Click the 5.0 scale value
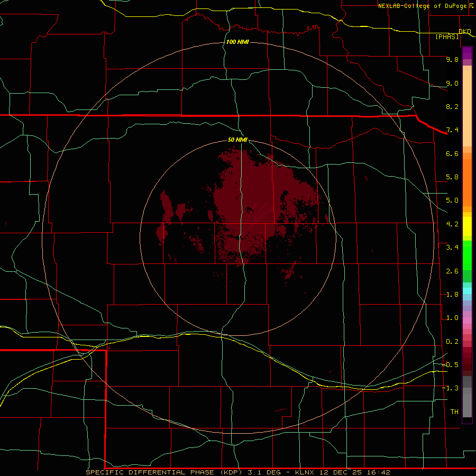476x476 pixels. 452,200
